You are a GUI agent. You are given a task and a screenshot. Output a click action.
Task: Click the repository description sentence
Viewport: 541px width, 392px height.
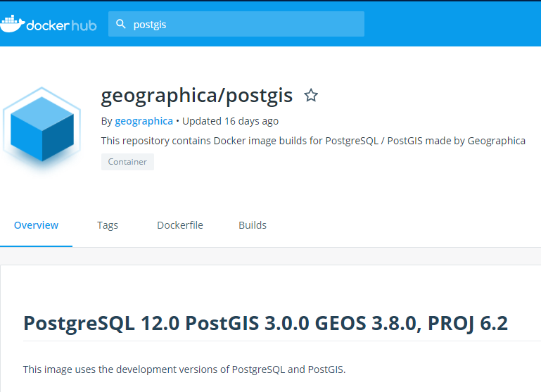pyautogui.click(x=313, y=141)
